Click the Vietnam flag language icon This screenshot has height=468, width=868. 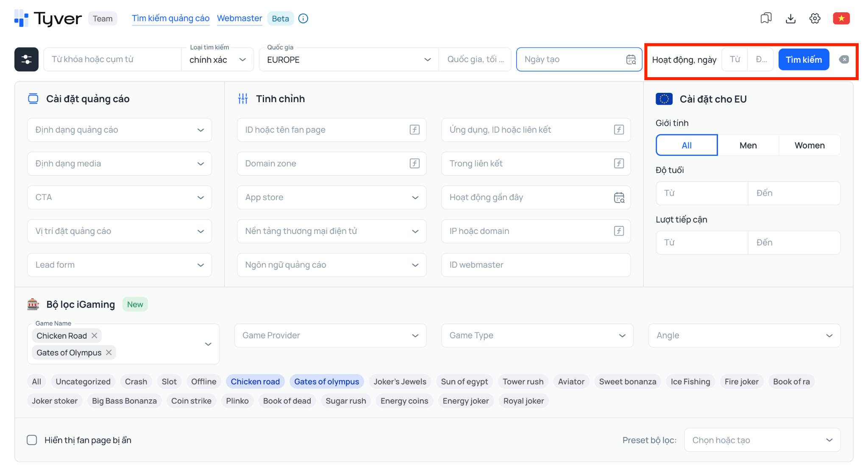click(841, 18)
